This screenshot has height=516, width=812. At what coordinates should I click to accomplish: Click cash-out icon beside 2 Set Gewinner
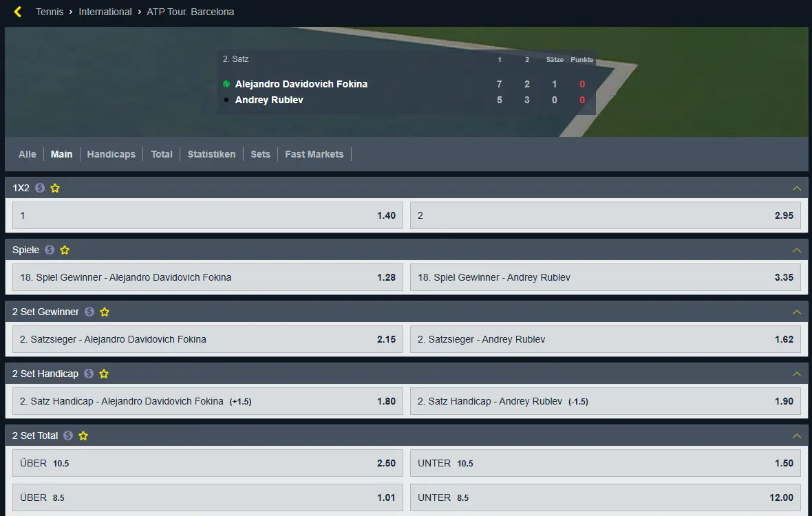coord(89,312)
